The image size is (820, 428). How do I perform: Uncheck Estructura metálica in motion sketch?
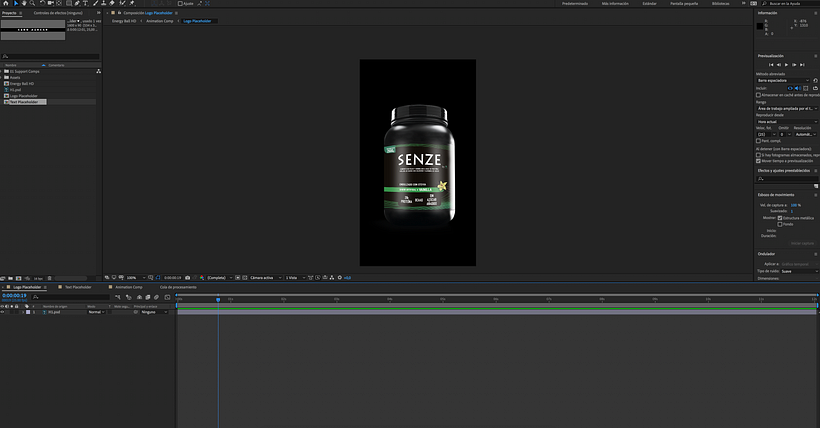(x=780, y=218)
